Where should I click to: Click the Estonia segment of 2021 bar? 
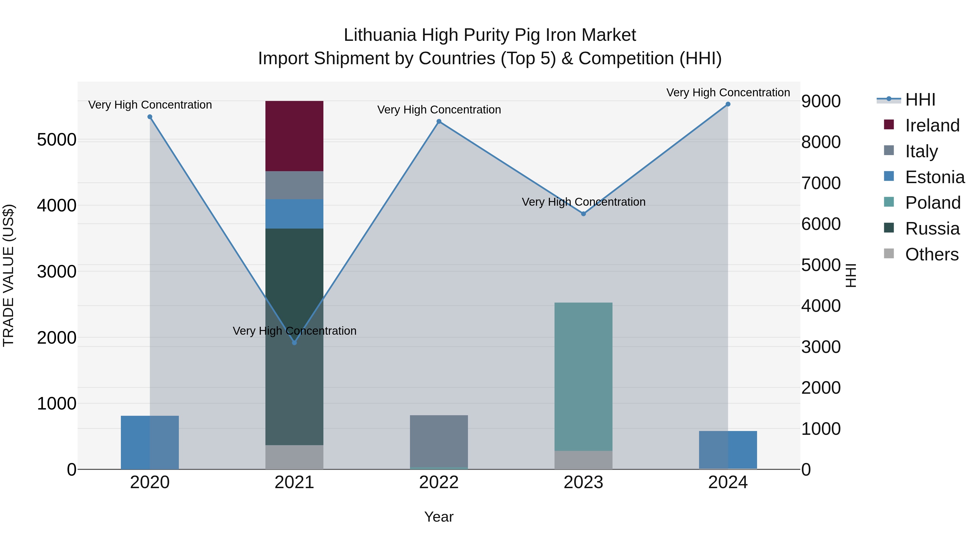pyautogui.click(x=295, y=214)
